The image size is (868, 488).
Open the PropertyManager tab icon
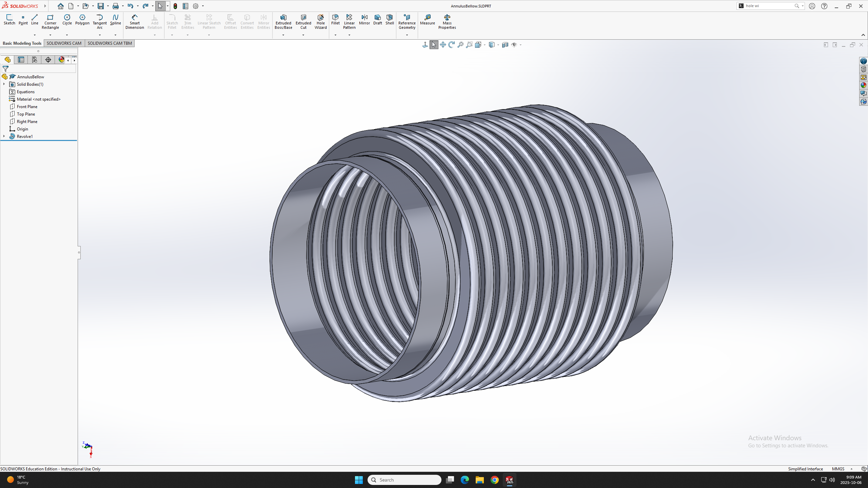coord(21,60)
